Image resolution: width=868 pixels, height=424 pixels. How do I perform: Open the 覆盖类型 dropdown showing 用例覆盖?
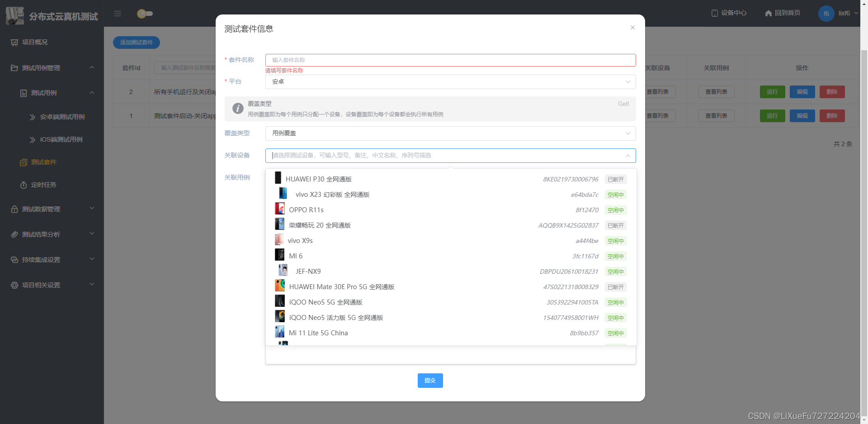450,133
